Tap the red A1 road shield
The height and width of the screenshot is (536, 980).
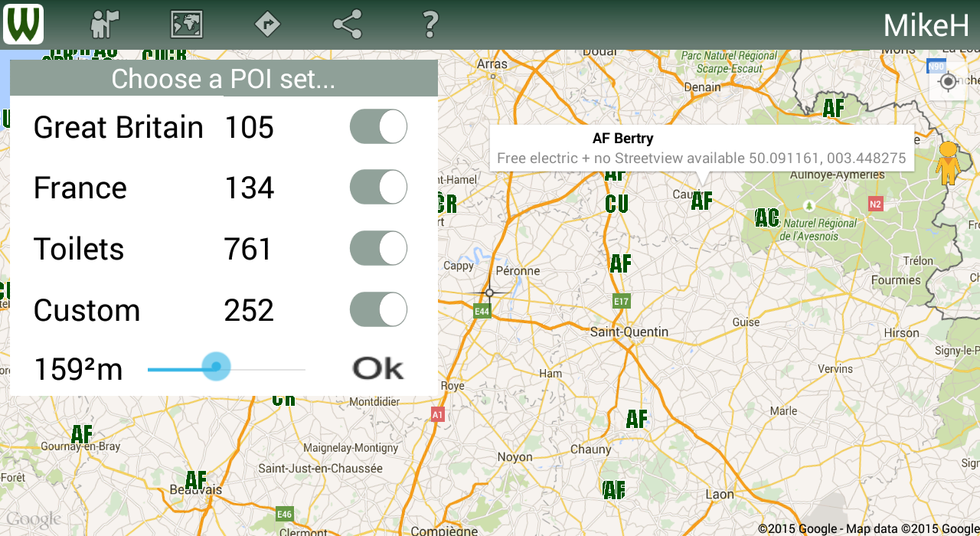pos(437,414)
